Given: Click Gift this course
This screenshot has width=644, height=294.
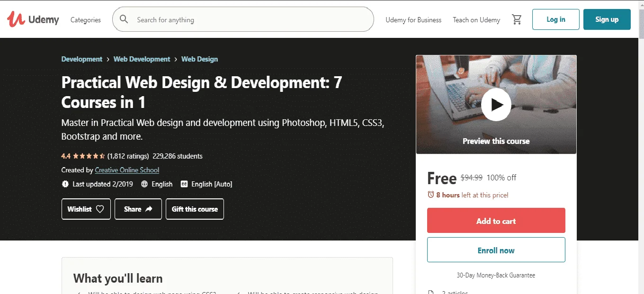Looking at the screenshot, I should [x=195, y=209].
